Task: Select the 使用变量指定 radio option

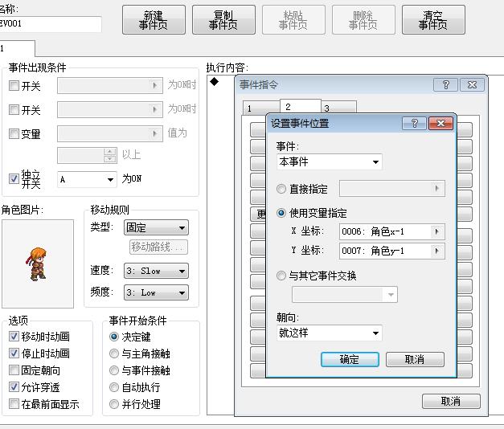Action: coord(281,213)
